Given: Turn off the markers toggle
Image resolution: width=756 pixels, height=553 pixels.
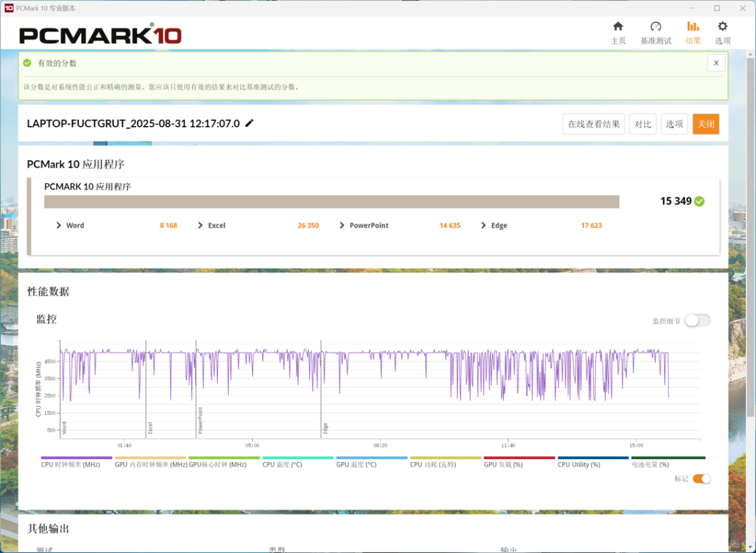Looking at the screenshot, I should (701, 479).
